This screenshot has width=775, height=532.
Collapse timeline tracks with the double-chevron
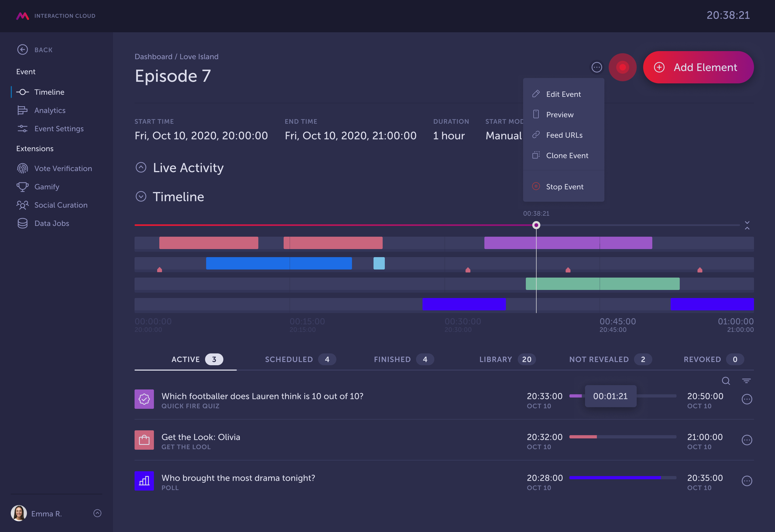(747, 225)
